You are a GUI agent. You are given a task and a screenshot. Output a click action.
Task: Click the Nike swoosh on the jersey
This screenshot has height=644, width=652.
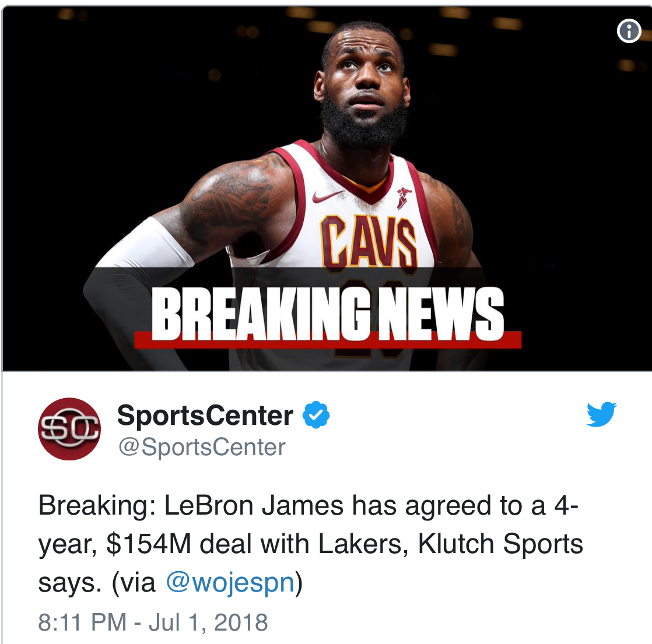tap(327, 196)
